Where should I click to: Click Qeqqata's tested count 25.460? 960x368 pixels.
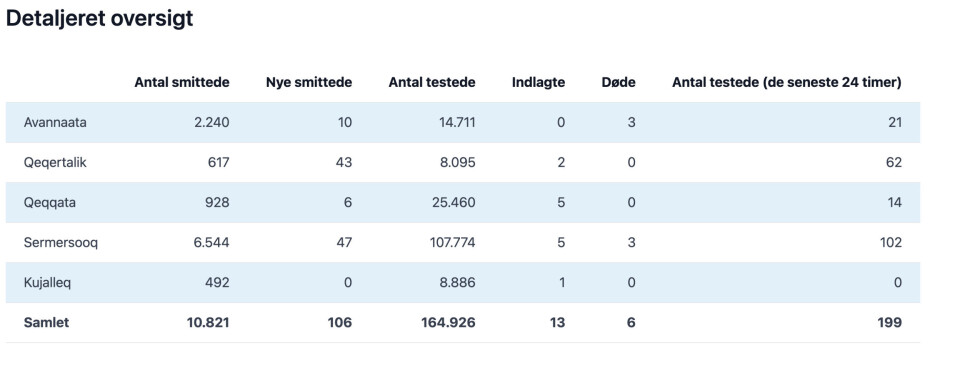pos(454,203)
